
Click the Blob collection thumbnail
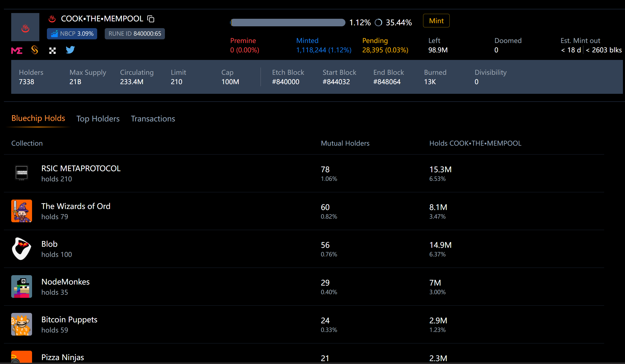click(22, 249)
